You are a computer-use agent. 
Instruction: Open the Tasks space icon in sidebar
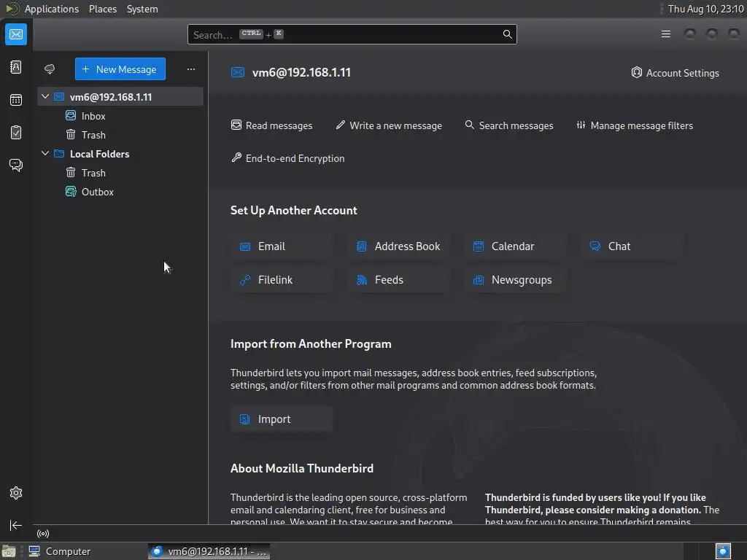click(x=16, y=133)
